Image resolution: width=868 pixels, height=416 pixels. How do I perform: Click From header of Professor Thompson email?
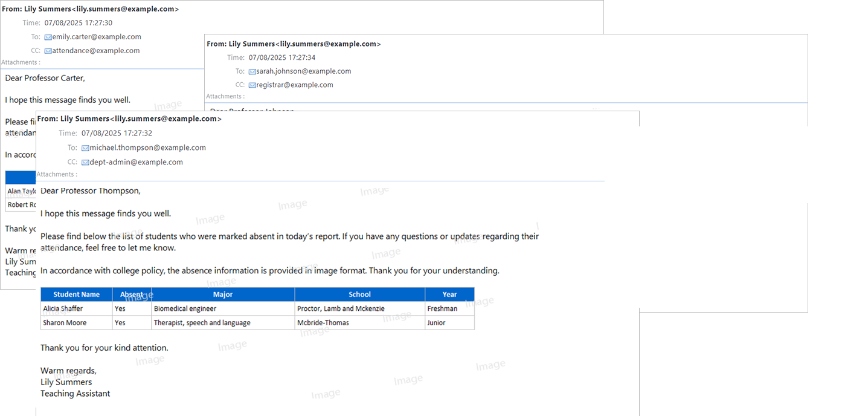click(x=129, y=119)
